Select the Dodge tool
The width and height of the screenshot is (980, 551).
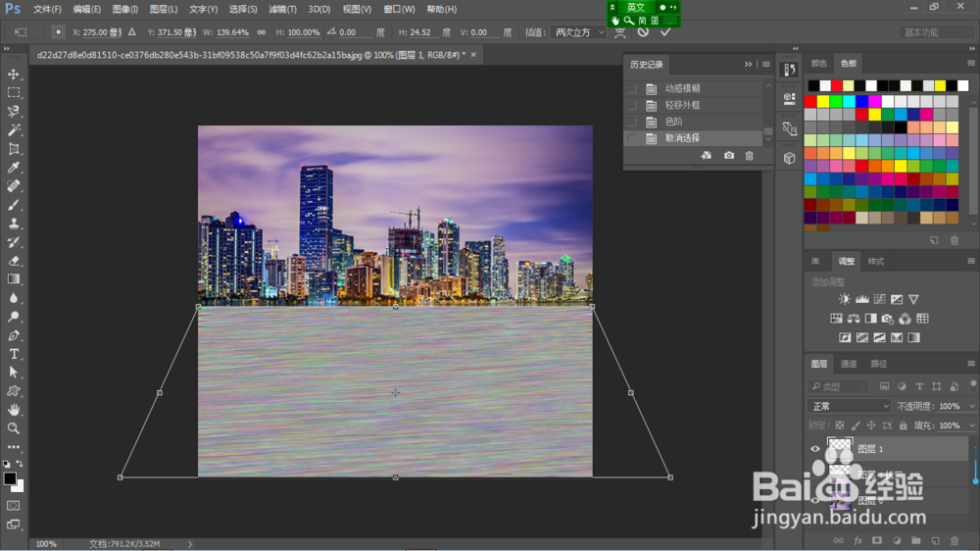point(13,317)
